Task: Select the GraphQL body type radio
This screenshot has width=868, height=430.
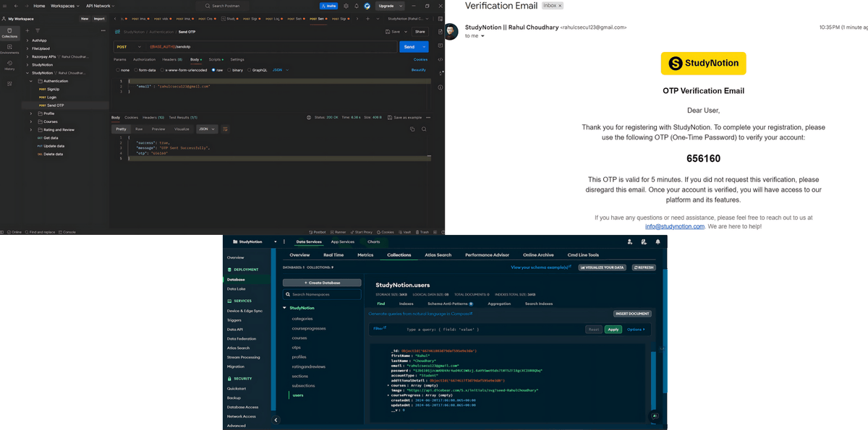Action: 249,70
